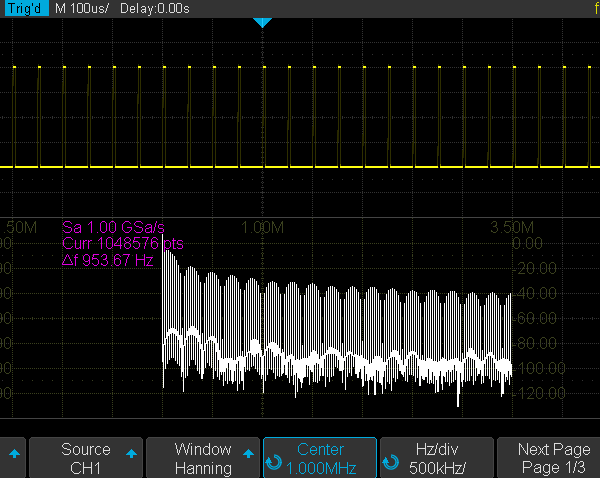Click the far-left menu up arrow
The width and height of the screenshot is (600, 478).
point(13,453)
